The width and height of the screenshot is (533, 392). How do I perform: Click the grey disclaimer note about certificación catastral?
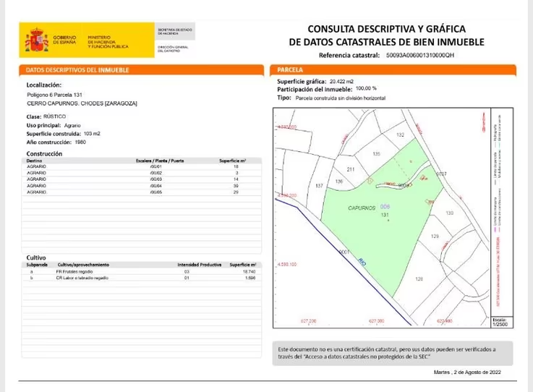(x=393, y=353)
